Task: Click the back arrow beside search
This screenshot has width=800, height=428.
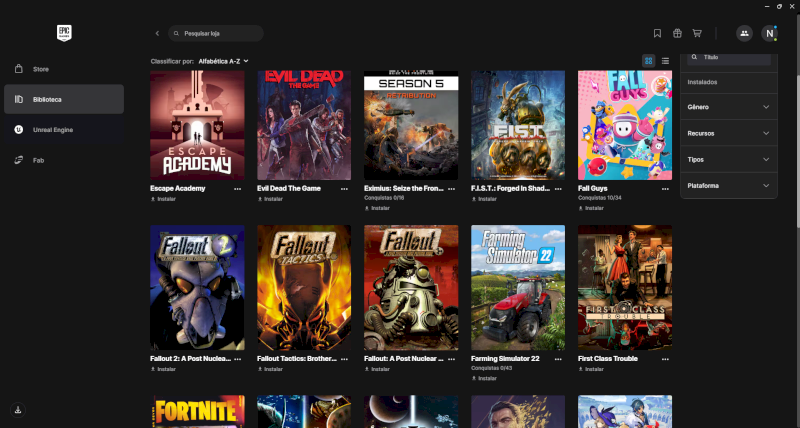Action: [157, 33]
